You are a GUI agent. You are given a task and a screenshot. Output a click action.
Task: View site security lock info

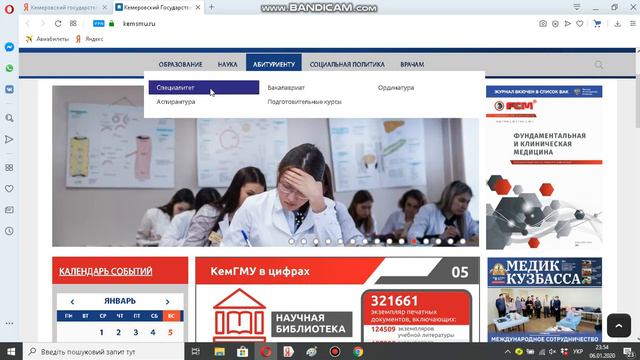point(111,24)
